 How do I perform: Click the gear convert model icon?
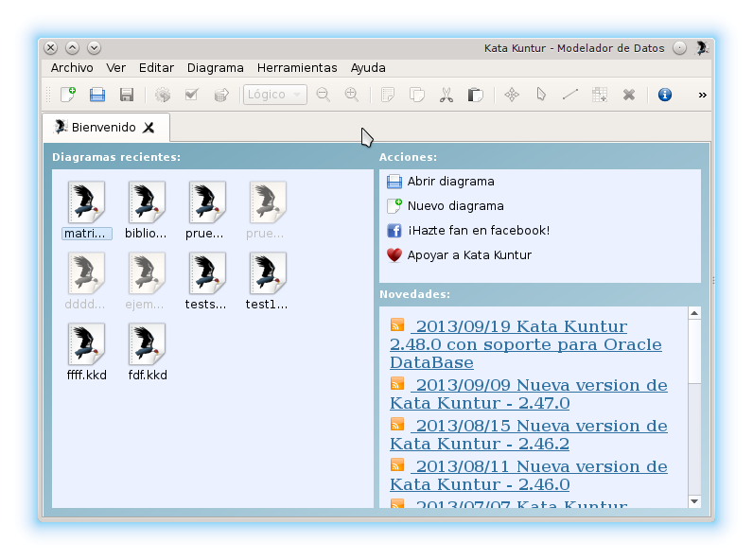tap(163, 95)
